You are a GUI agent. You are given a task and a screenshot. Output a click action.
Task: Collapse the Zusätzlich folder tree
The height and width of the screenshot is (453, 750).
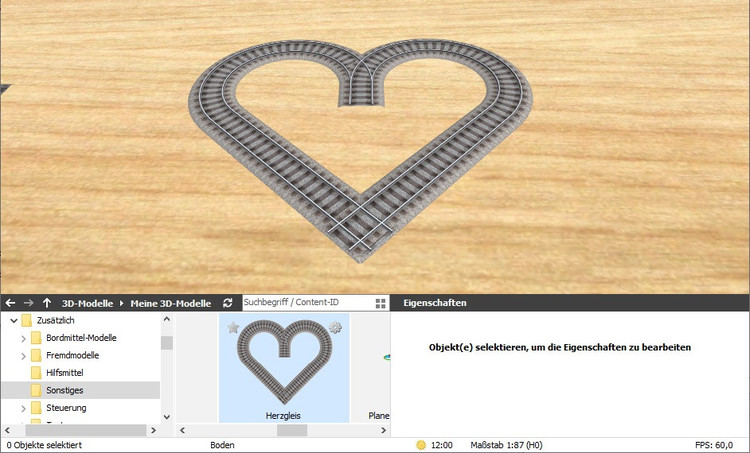tap(12, 320)
